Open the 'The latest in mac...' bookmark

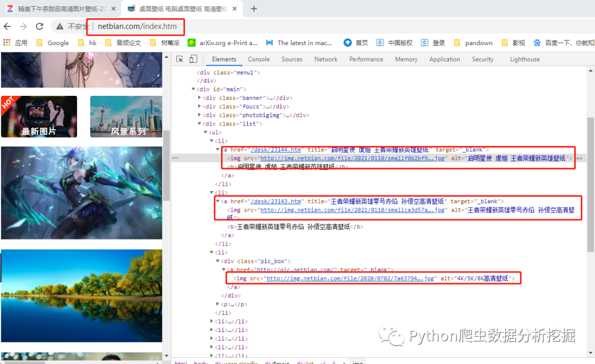tap(299, 43)
